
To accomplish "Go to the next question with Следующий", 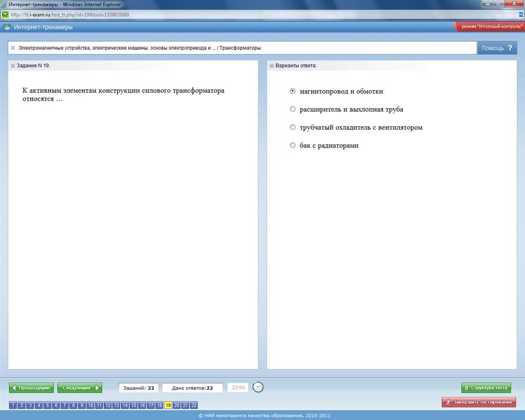I will [80, 388].
